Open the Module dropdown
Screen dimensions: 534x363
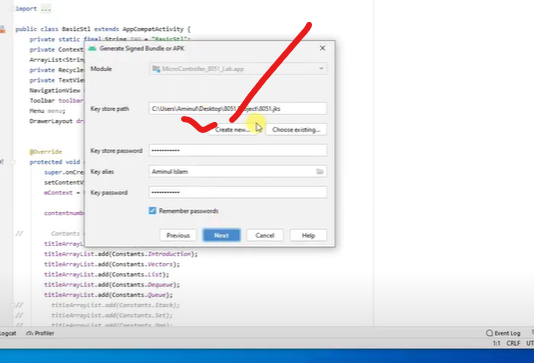[x=238, y=69]
